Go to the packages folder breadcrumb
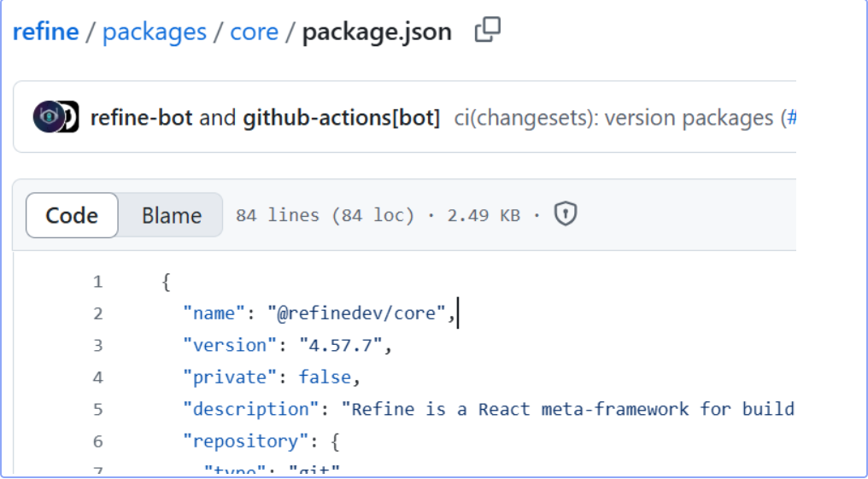Screen dimensions: 868x479 (x=155, y=32)
